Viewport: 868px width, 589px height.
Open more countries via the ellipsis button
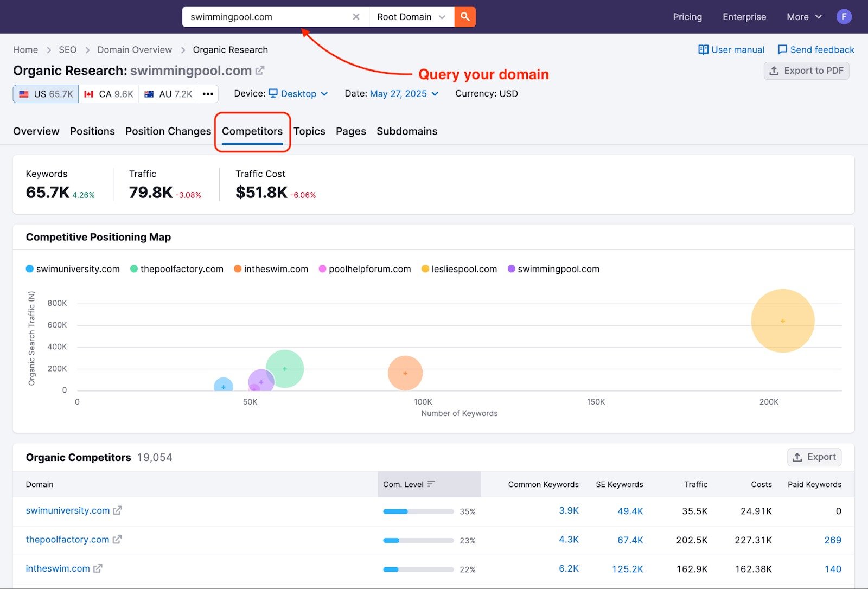point(207,93)
